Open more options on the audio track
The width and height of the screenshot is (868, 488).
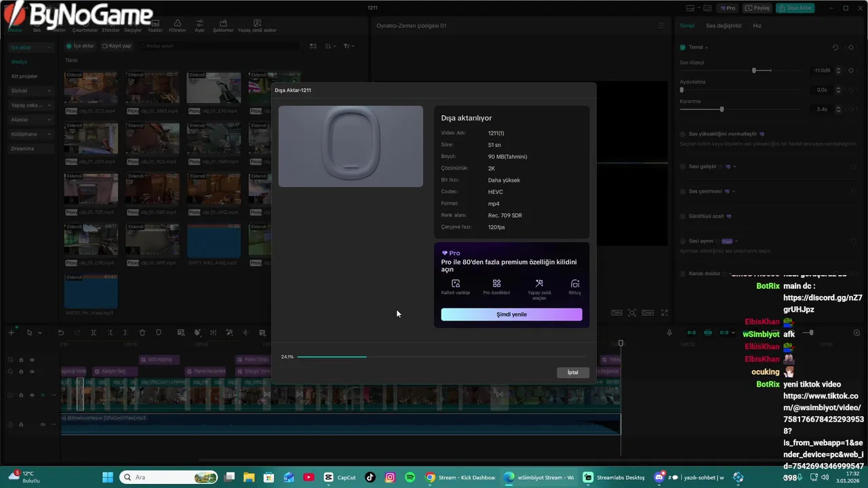tap(54, 424)
